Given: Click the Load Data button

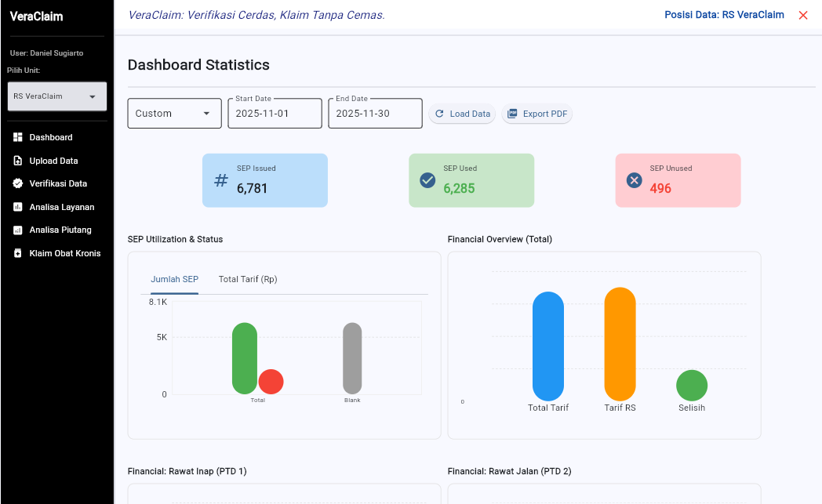Looking at the screenshot, I should pyautogui.click(x=462, y=113).
